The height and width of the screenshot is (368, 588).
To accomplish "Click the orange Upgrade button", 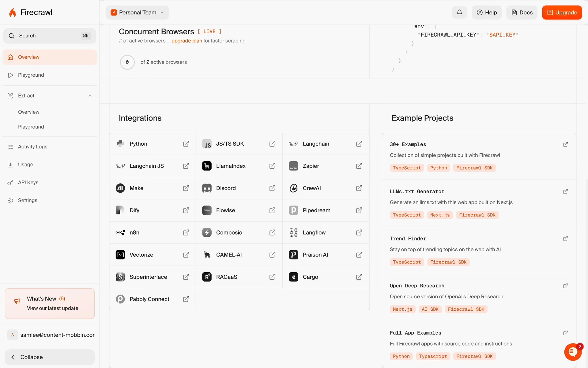I will click(x=562, y=13).
